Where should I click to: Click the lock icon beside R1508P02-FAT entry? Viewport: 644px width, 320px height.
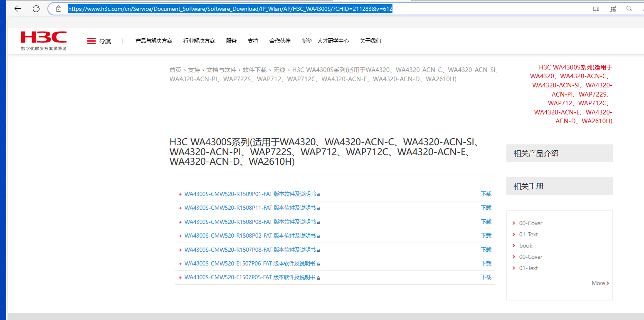coord(319,236)
